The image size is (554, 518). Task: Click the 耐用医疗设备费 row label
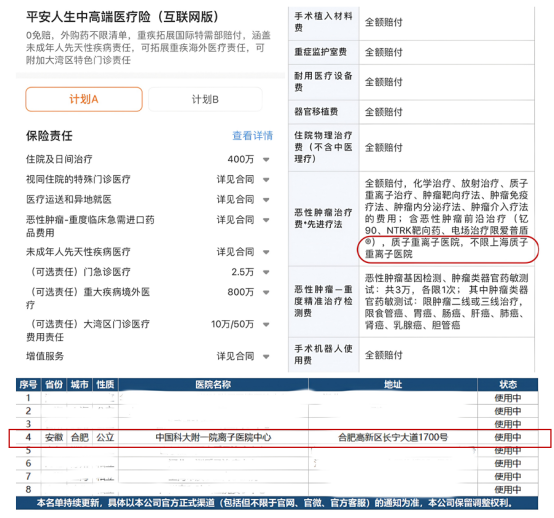[323, 82]
